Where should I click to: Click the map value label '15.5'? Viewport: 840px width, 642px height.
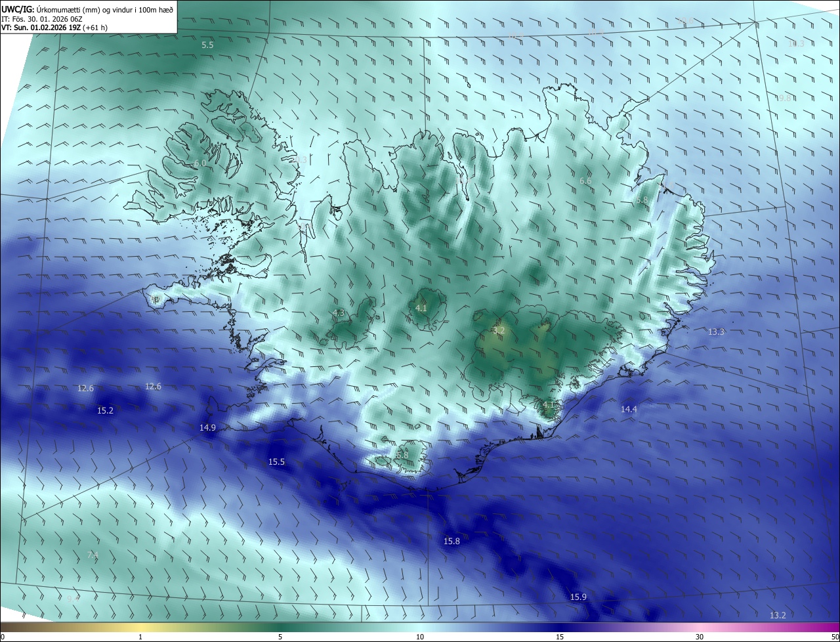point(276,462)
